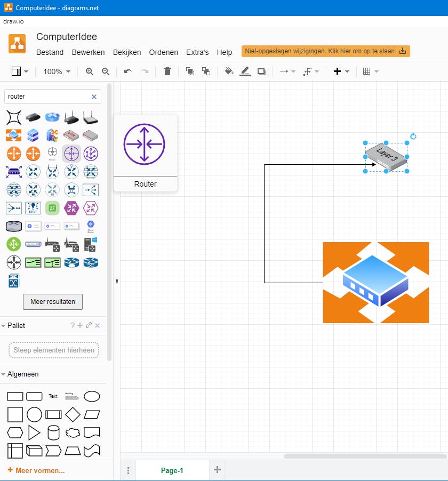Select the highlighted purple Router shape result
The height and width of the screenshot is (481, 448).
pyautogui.click(x=71, y=154)
